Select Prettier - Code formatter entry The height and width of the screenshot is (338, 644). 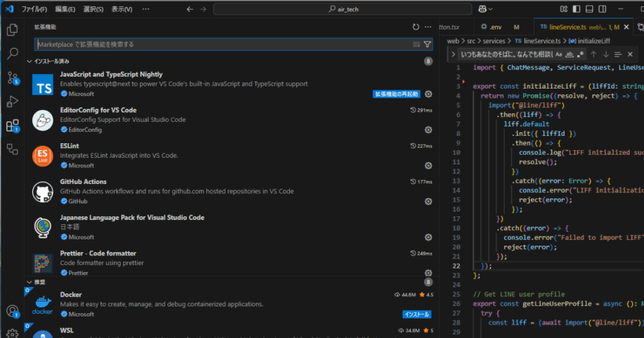click(232, 263)
